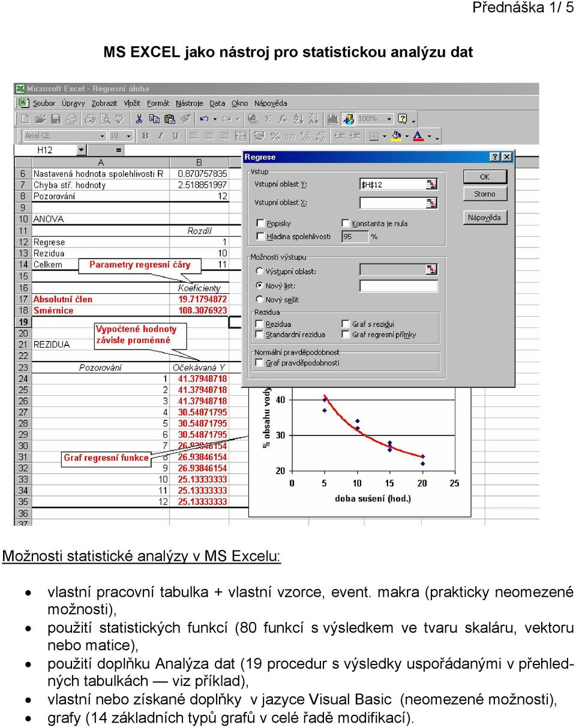Collapse dialog for Vstupní oblast X range
The image size is (576, 728).
coord(431,203)
